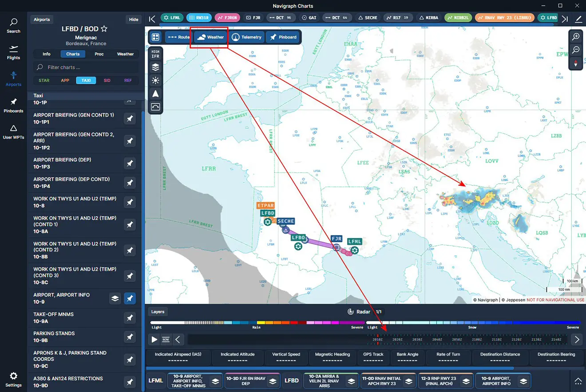Image resolution: width=586 pixels, height=392 pixels.
Task: Click the map panel layout grid icon
Action: point(155,37)
